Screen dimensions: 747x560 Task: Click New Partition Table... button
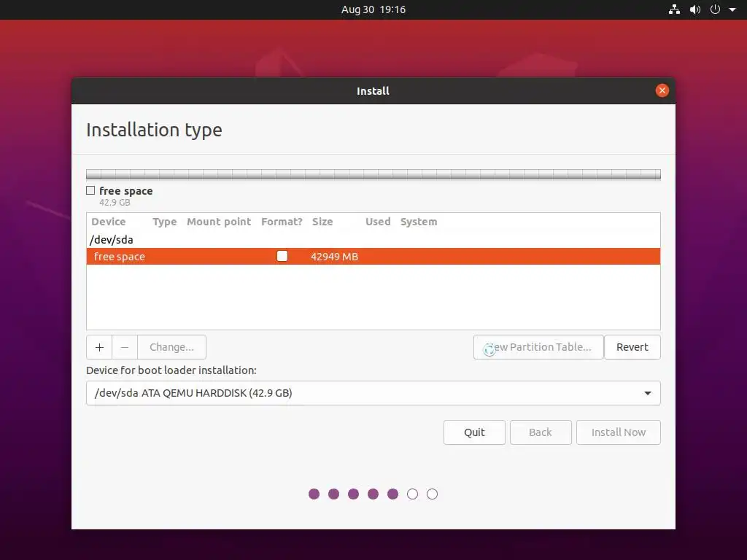[x=538, y=347]
